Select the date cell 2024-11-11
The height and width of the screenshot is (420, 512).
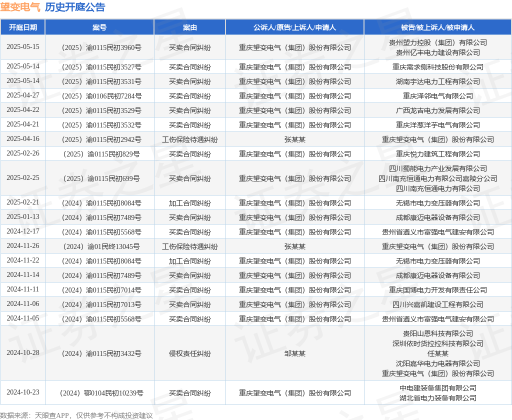(23, 289)
